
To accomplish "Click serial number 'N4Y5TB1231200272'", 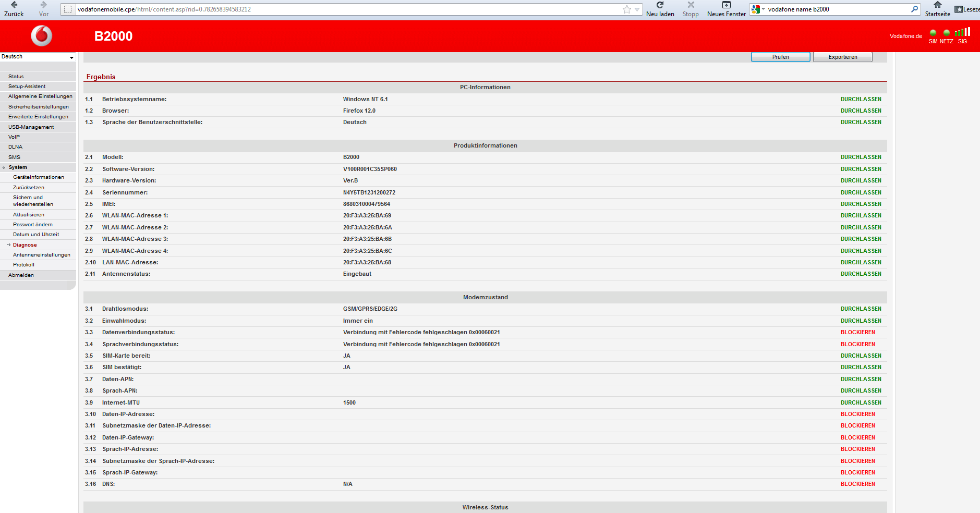I will click(x=369, y=192).
